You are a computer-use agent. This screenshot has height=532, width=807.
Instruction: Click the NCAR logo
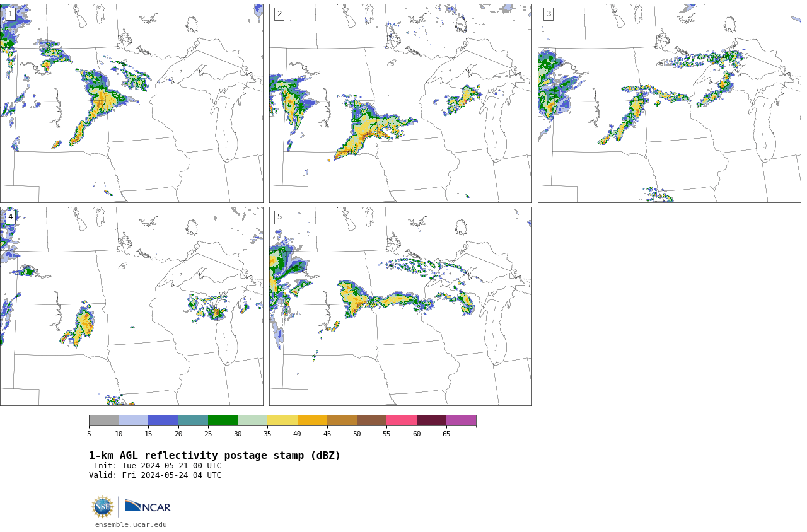(x=148, y=506)
